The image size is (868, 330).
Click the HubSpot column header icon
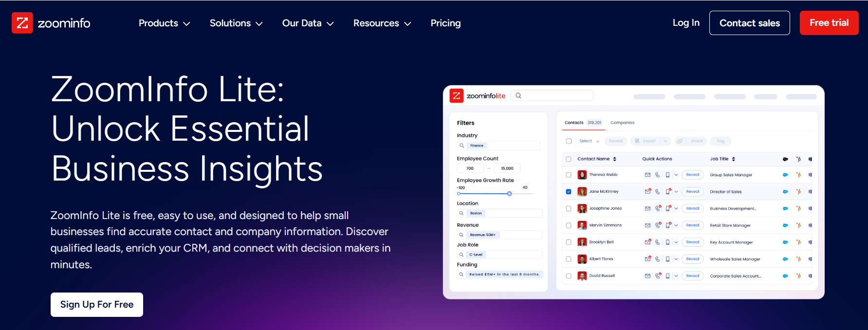[x=798, y=159]
